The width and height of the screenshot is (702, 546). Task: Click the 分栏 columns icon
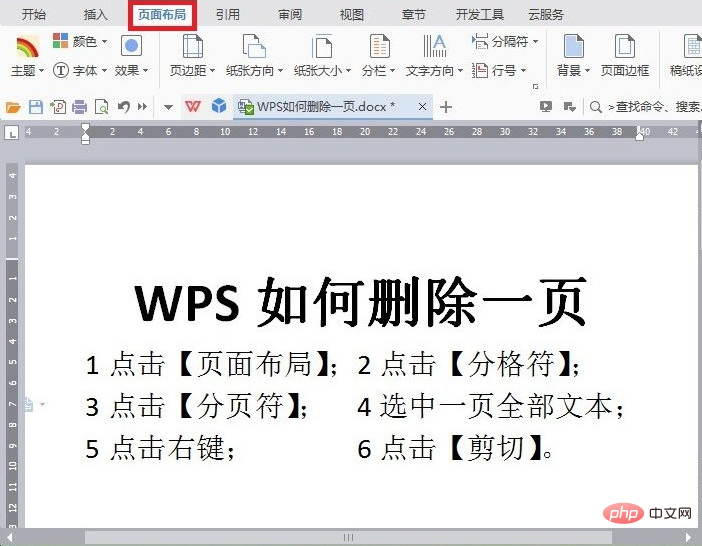tap(379, 46)
